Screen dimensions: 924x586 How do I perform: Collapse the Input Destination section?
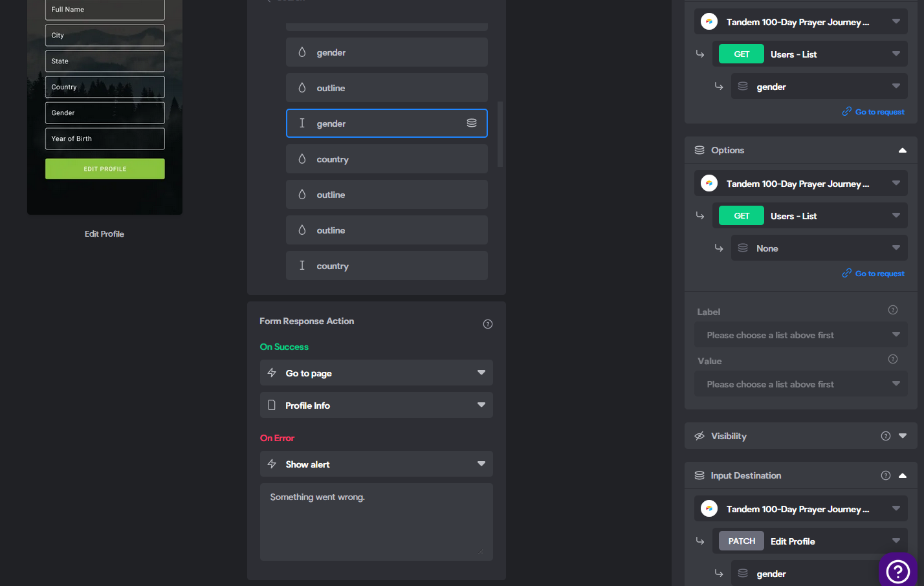coord(903,475)
